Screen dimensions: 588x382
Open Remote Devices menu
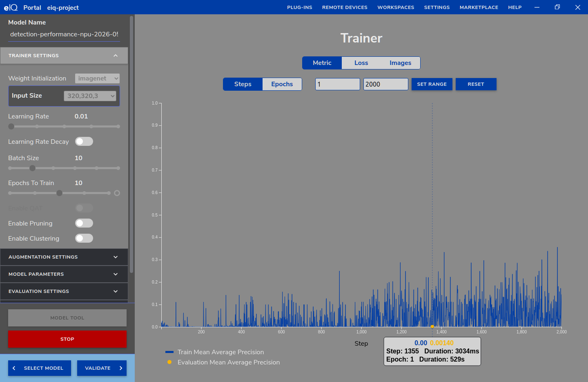point(345,7)
